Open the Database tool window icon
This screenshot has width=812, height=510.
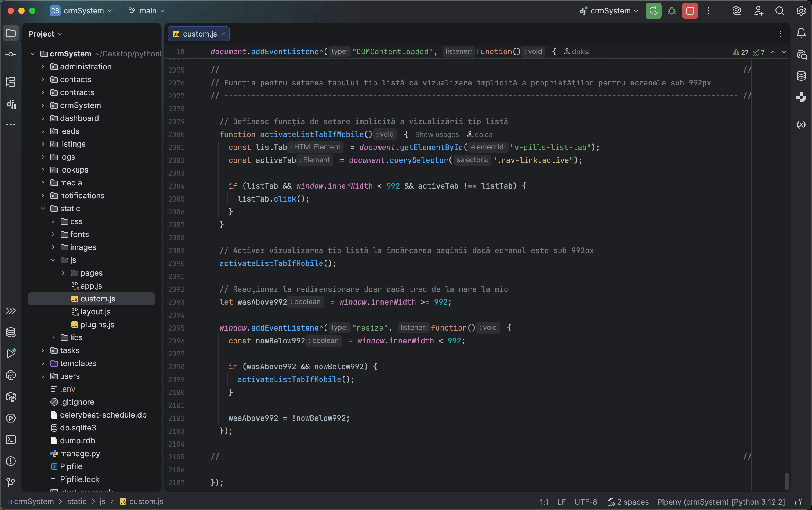click(801, 76)
